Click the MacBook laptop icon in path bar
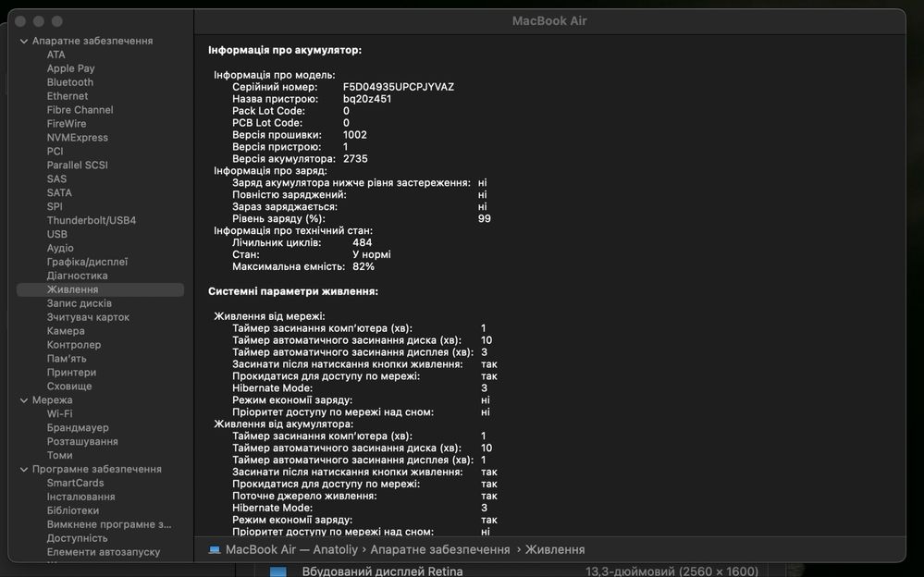Viewport: 924px width, 577px height. [215, 550]
